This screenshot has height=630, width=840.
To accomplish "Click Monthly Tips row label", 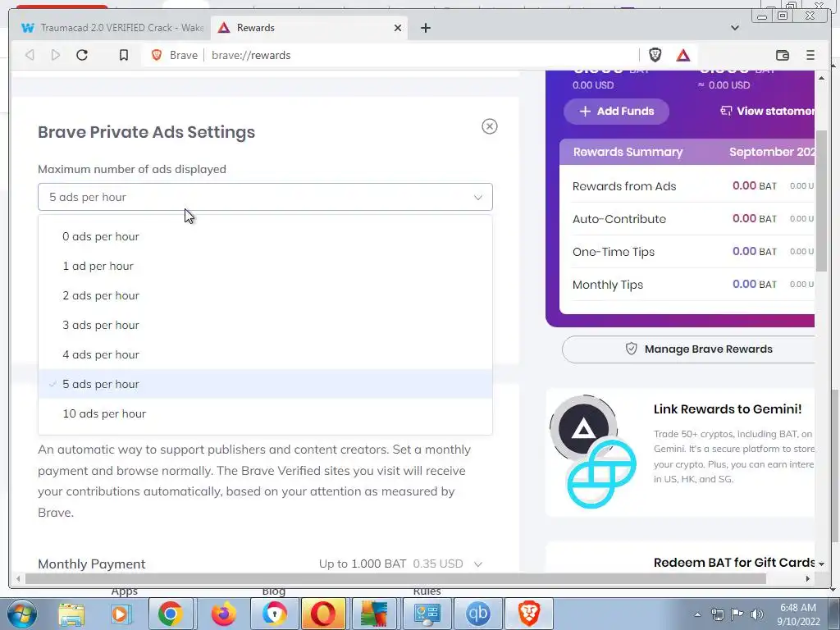I will tap(608, 285).
